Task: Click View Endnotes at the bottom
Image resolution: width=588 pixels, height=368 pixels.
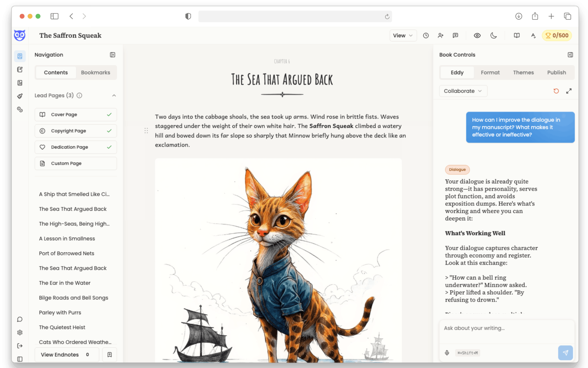Action: 59,354
